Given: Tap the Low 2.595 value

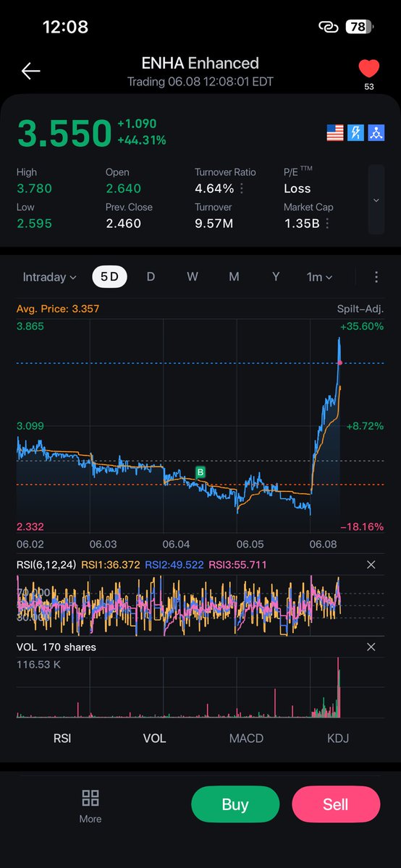Looking at the screenshot, I should (34, 224).
